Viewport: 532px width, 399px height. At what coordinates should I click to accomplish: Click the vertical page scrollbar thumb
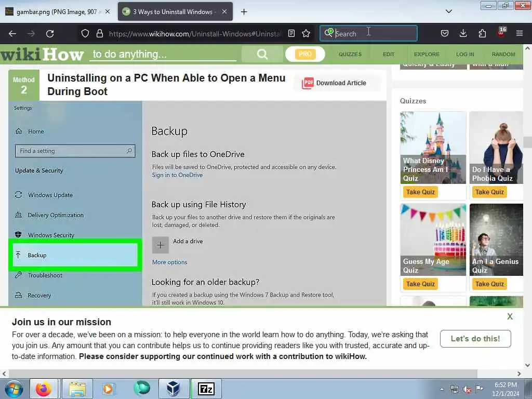[528, 142]
